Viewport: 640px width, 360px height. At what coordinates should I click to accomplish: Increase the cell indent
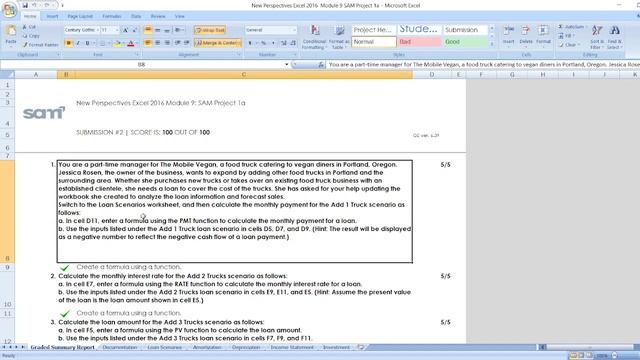[187, 43]
